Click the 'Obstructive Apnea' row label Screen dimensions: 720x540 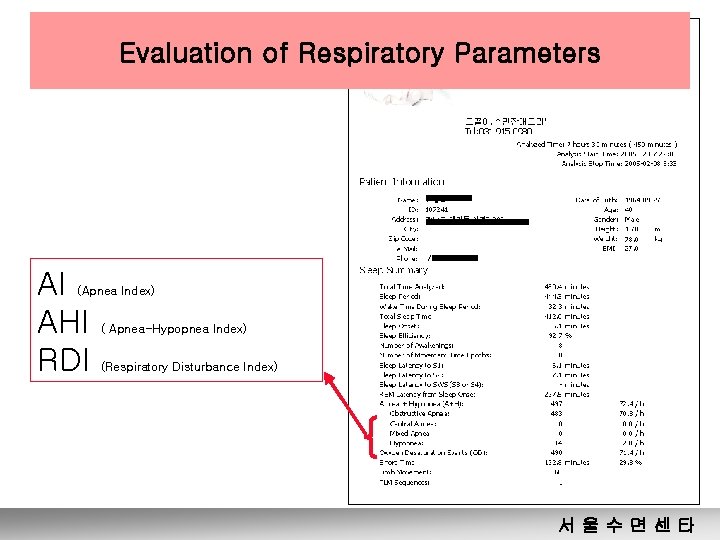419,414
